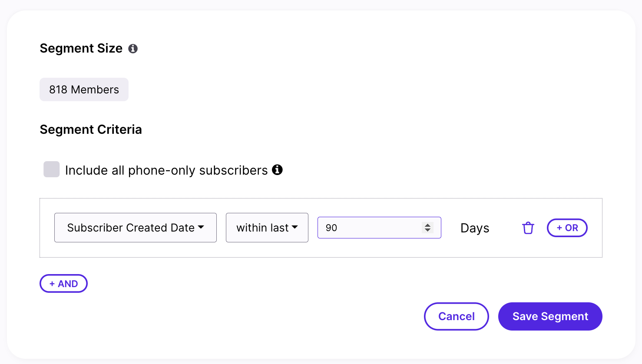The height and width of the screenshot is (364, 642).
Task: Decrement the days value with down arrow
Action: (x=427, y=230)
